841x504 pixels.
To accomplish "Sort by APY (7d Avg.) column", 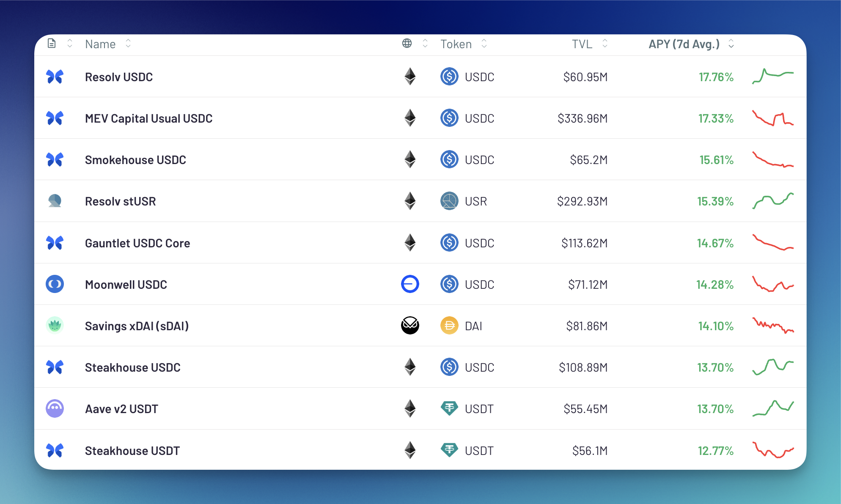I will pyautogui.click(x=684, y=44).
